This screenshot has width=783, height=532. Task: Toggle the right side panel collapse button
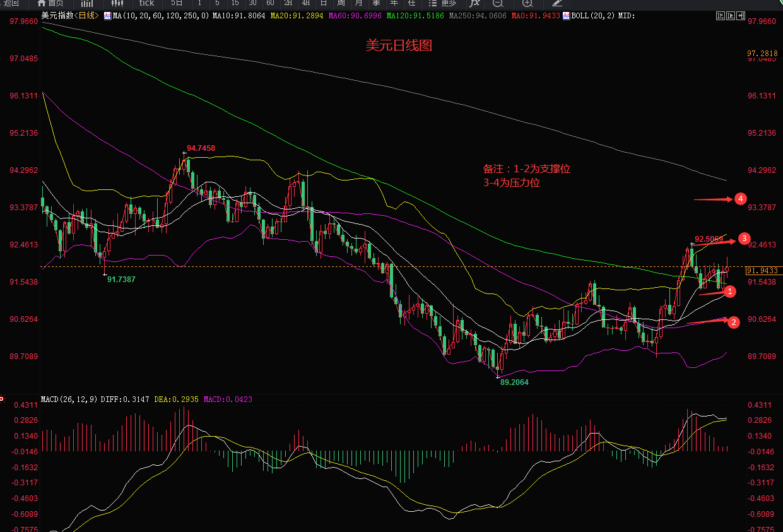point(741,16)
